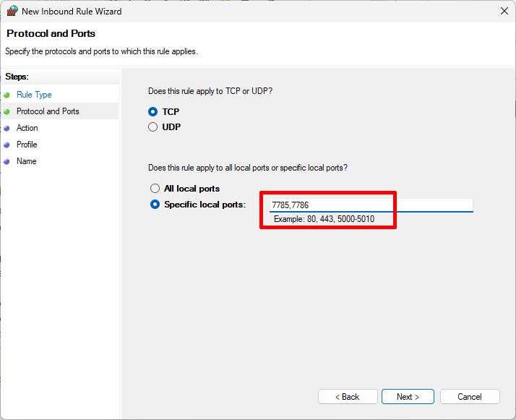Click the specific local ports text field

[371, 205]
